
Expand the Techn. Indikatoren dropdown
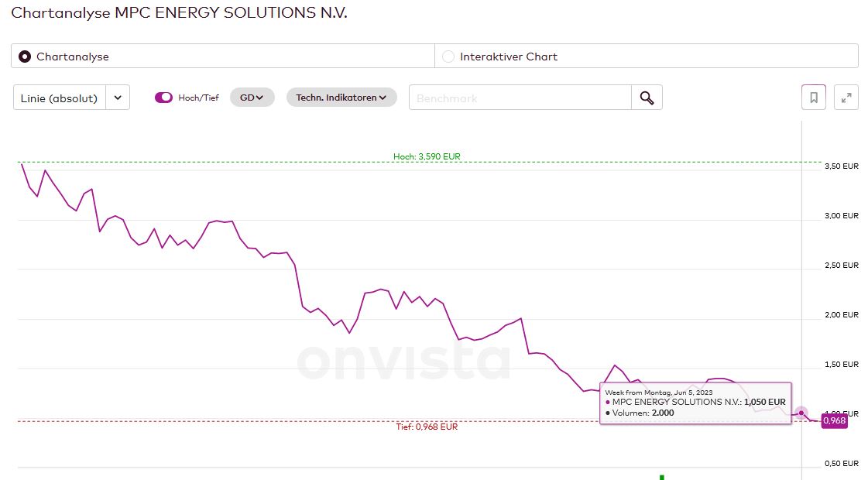[x=341, y=98]
